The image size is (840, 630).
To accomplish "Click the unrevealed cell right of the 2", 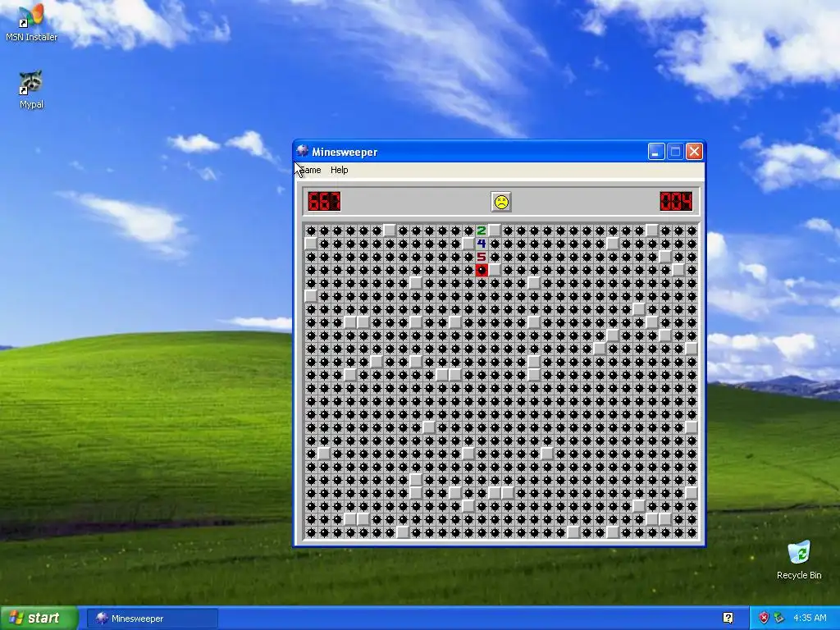I will (x=495, y=231).
